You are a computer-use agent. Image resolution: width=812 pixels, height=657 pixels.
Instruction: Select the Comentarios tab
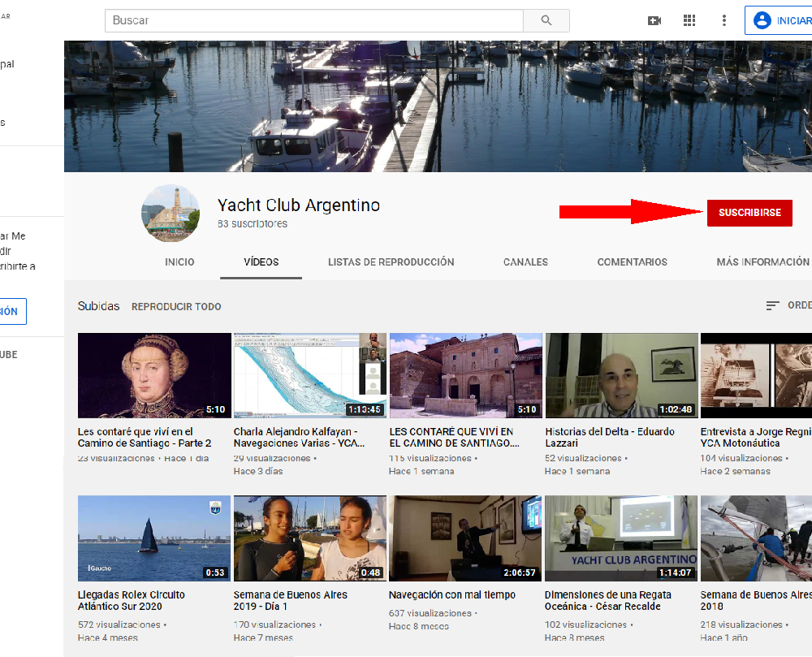(x=632, y=262)
